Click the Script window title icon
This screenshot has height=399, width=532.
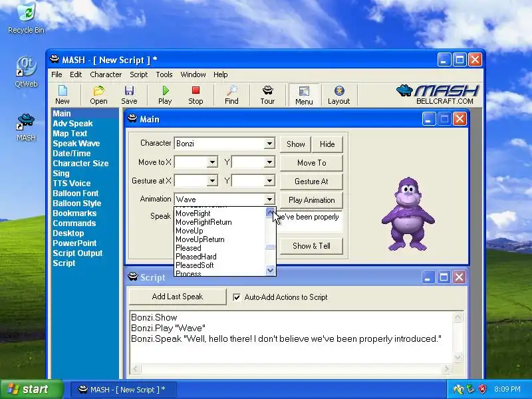point(132,277)
